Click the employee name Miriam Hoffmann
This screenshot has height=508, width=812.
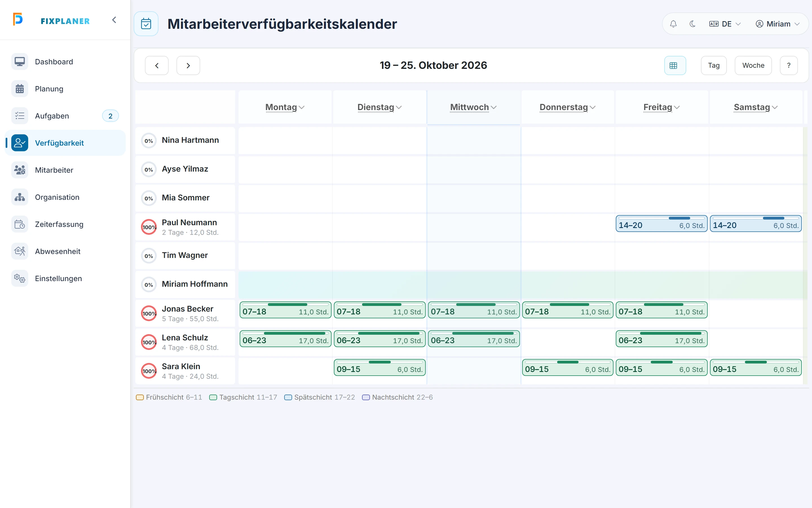click(x=195, y=284)
